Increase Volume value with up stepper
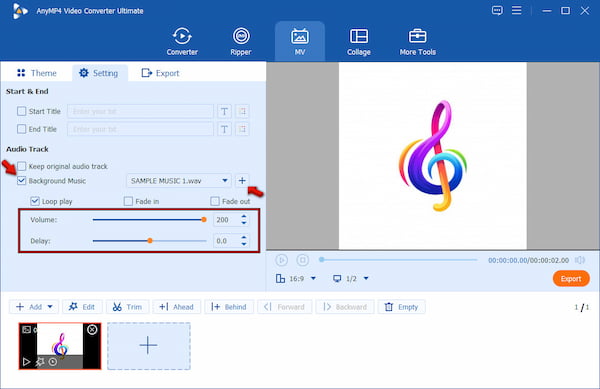This screenshot has width=600, height=389. click(x=244, y=216)
